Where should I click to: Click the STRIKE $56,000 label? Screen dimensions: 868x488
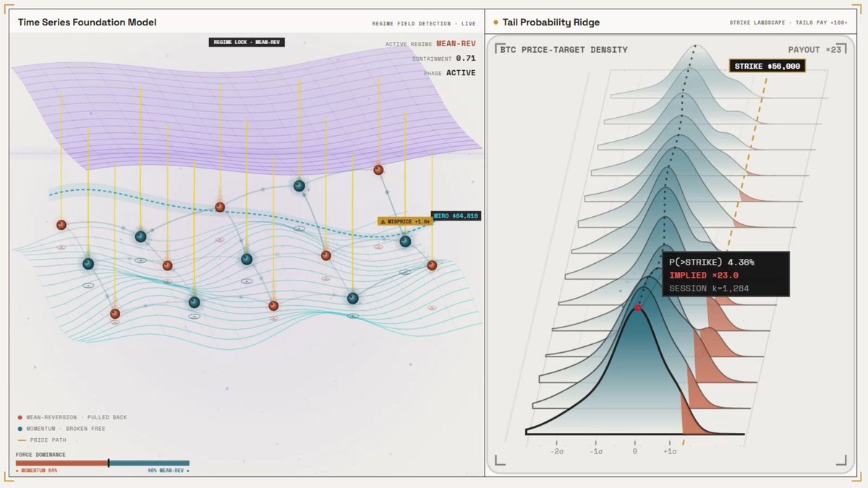tap(767, 66)
